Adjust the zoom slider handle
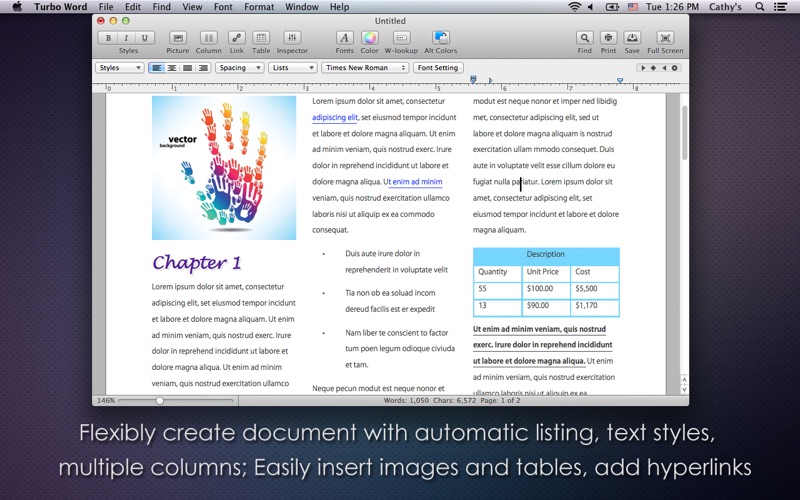 (160, 401)
